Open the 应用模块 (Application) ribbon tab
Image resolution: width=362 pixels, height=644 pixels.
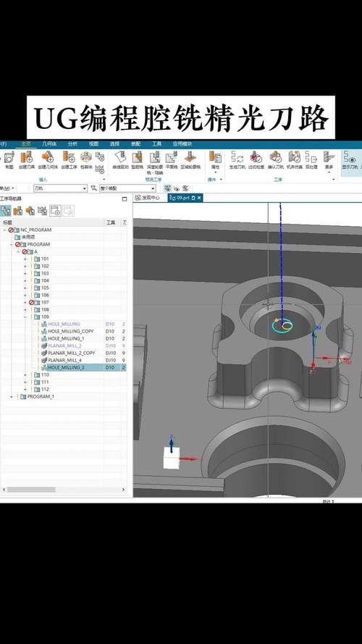pyautogui.click(x=182, y=144)
